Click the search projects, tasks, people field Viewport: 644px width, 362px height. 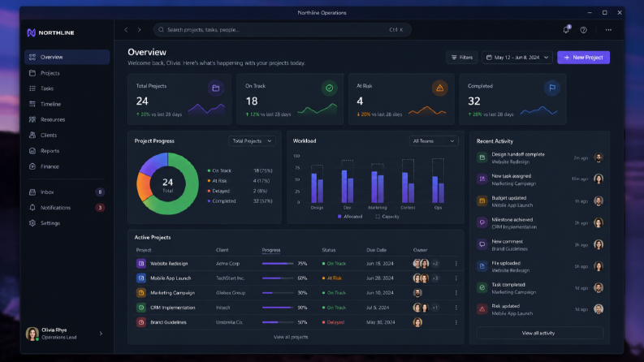[282, 30]
